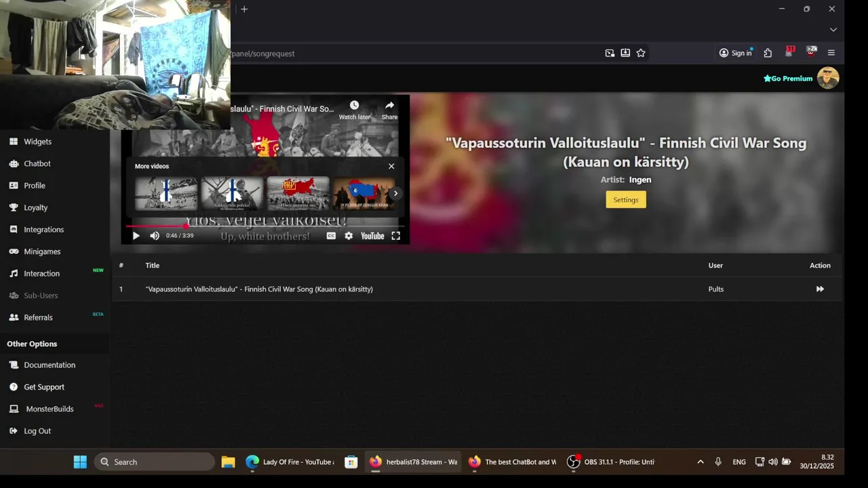Open the first Finnish flag suggested video
868x488 pixels.
[165, 193]
